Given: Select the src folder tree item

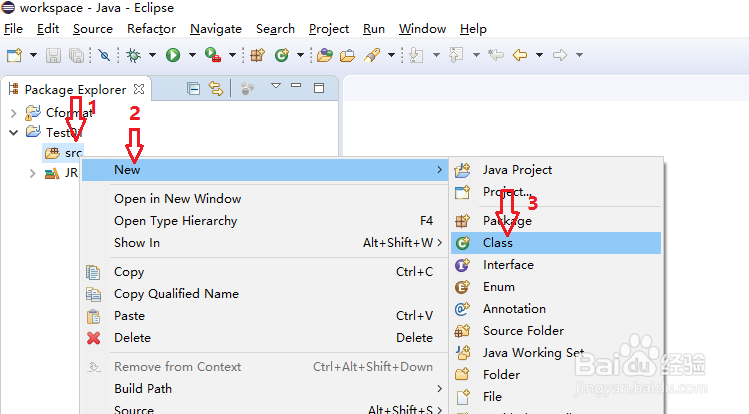Looking at the screenshot, I should (x=64, y=153).
